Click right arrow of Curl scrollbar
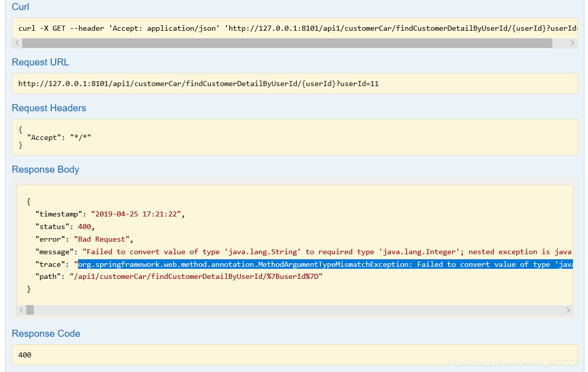 coord(572,43)
